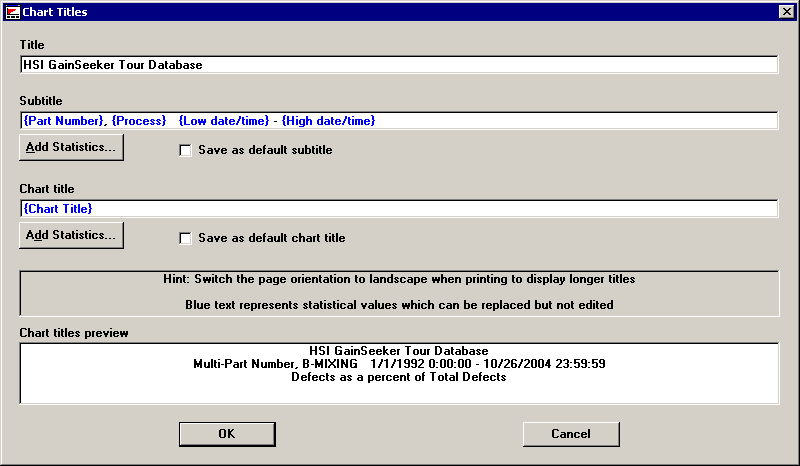Select the {Process} token in Subtitle

click(139, 121)
